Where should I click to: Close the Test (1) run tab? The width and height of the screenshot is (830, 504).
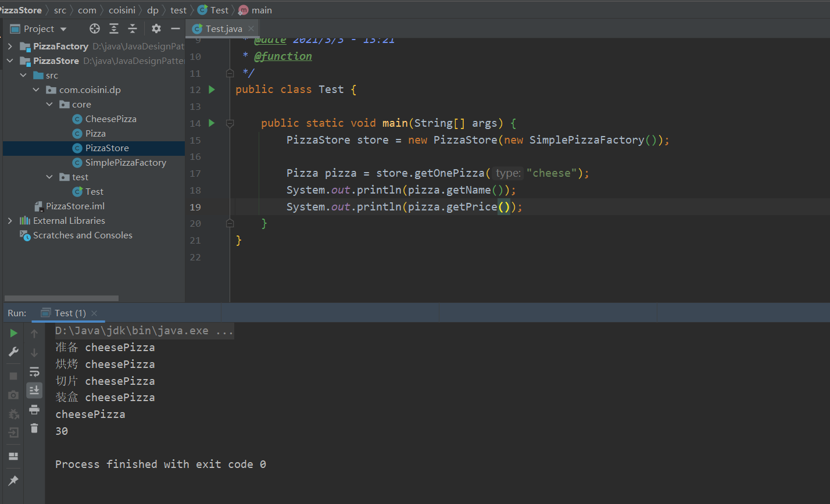(94, 313)
